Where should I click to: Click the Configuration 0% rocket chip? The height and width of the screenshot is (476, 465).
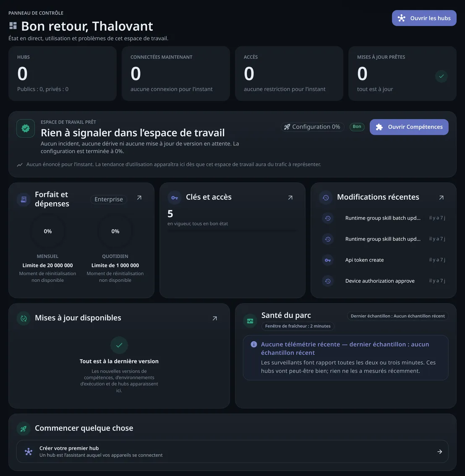point(313,127)
